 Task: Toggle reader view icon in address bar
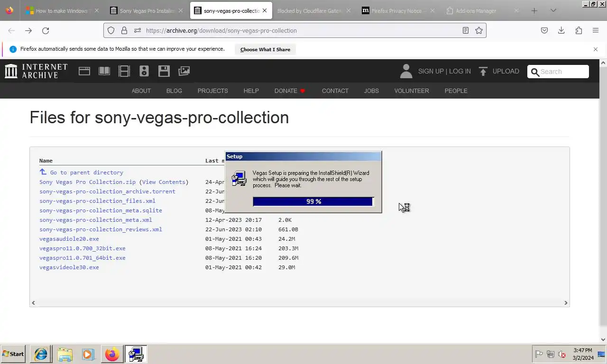[466, 30]
